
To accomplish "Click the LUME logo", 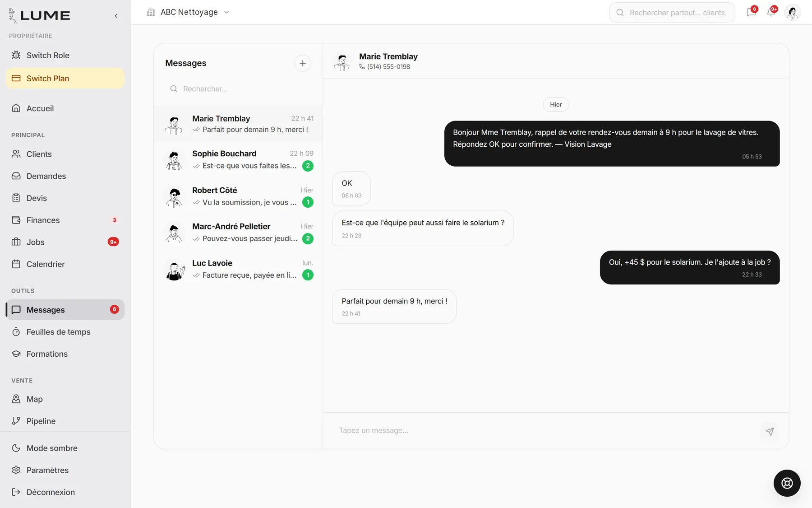I will coord(39,15).
